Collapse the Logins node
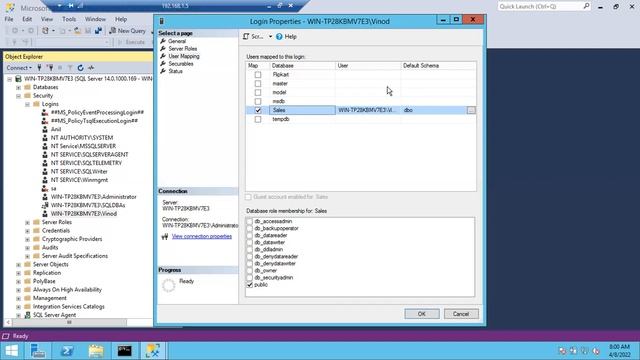The width and height of the screenshot is (640, 360). pyautogui.click(x=27, y=104)
